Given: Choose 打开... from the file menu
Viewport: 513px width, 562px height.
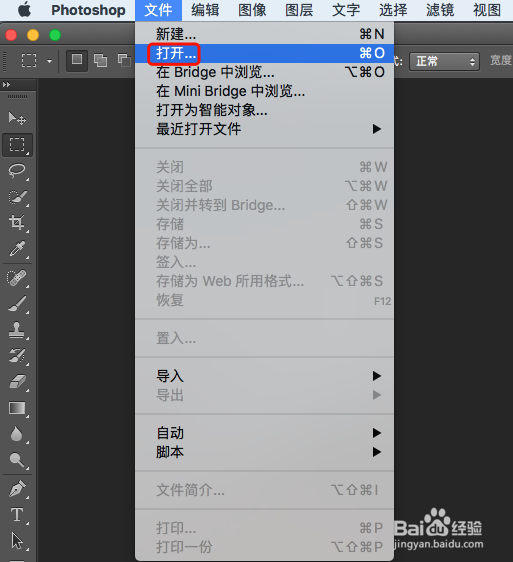Looking at the screenshot, I should point(265,53).
